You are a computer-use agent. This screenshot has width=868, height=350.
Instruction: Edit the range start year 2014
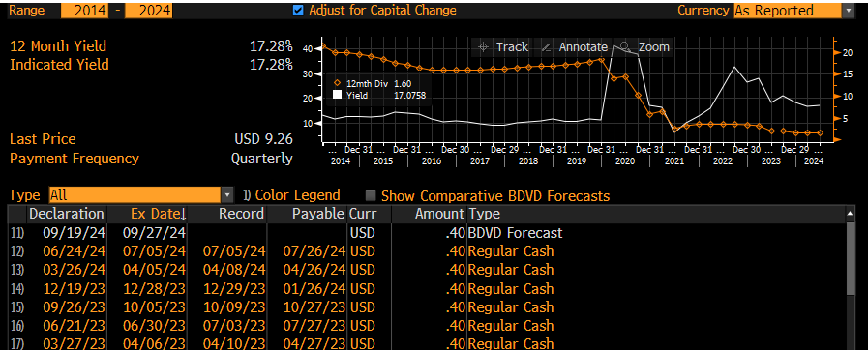(x=84, y=11)
